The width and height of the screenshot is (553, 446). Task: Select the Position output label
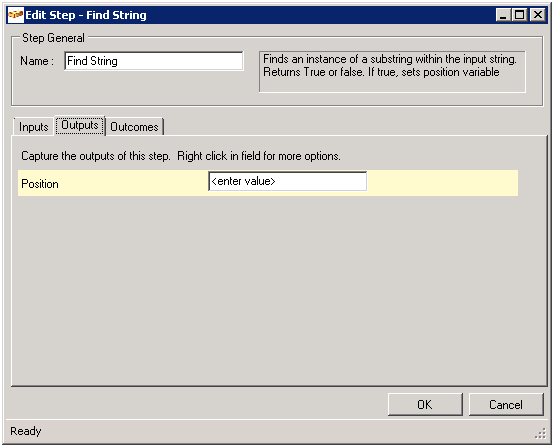click(40, 184)
